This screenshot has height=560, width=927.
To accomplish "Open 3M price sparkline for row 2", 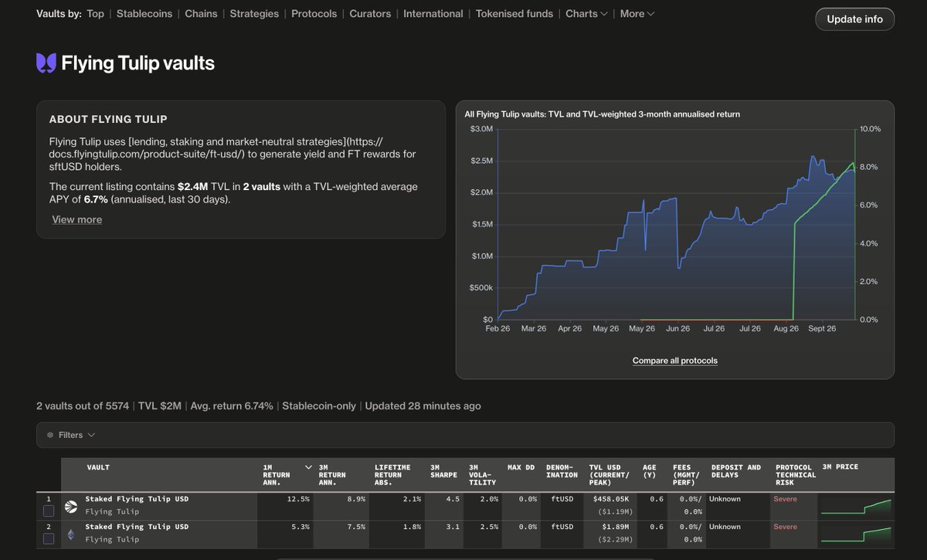I will 855,535.
